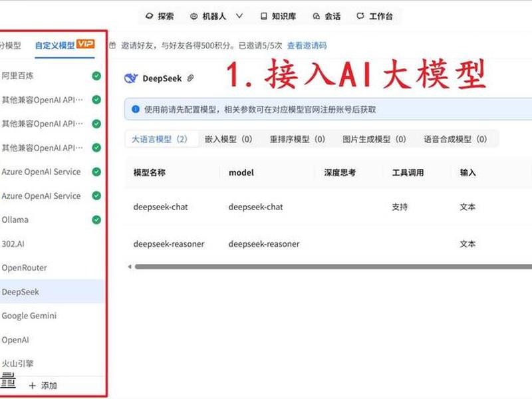The width and height of the screenshot is (532, 399).
Task: Select deepseek-reasoner in the 模型名称 column
Action: (x=169, y=244)
